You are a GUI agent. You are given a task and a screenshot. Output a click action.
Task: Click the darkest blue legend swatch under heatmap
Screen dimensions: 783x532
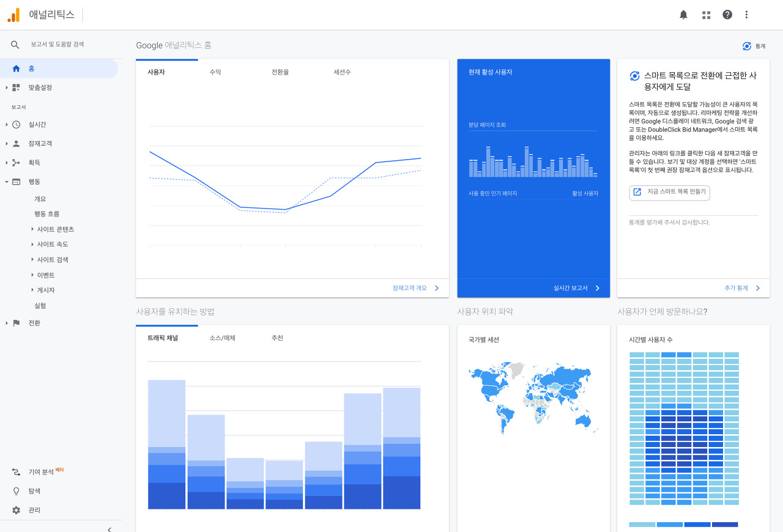click(x=725, y=525)
